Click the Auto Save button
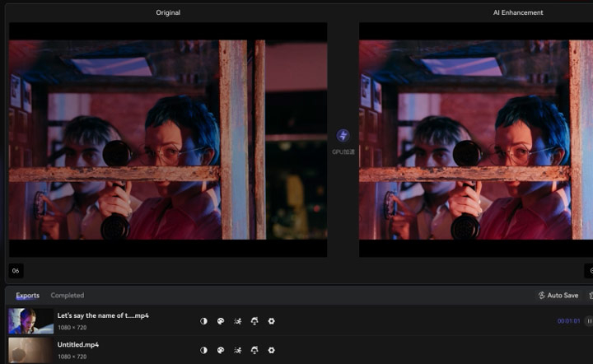The height and width of the screenshot is (364, 593). (558, 295)
